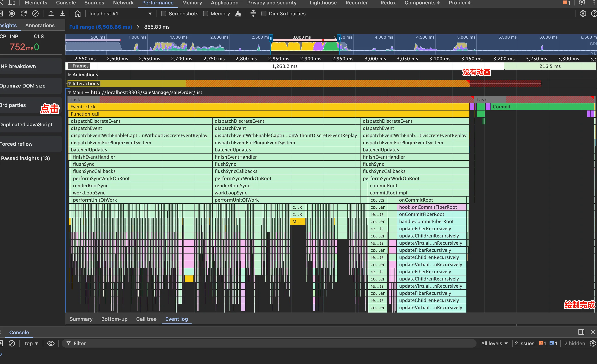Open the Forced reflow insight
This screenshot has height=364, width=597.
16,144
